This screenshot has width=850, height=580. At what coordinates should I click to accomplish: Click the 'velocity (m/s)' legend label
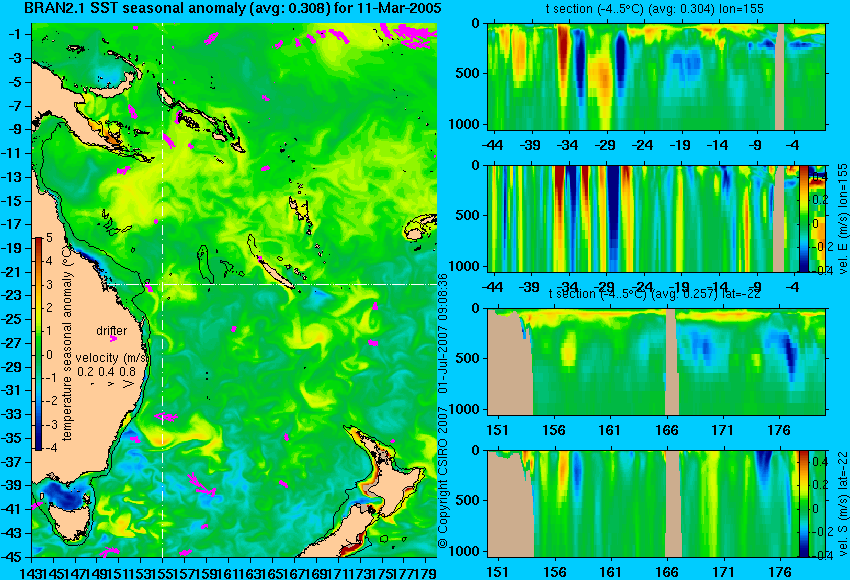[112, 358]
